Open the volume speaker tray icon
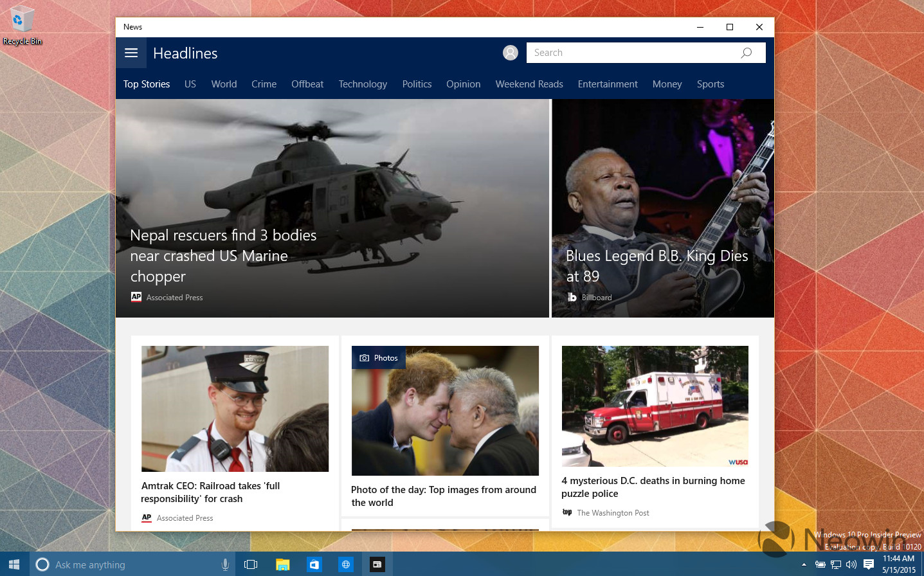Image resolution: width=924 pixels, height=576 pixels. coord(851,564)
